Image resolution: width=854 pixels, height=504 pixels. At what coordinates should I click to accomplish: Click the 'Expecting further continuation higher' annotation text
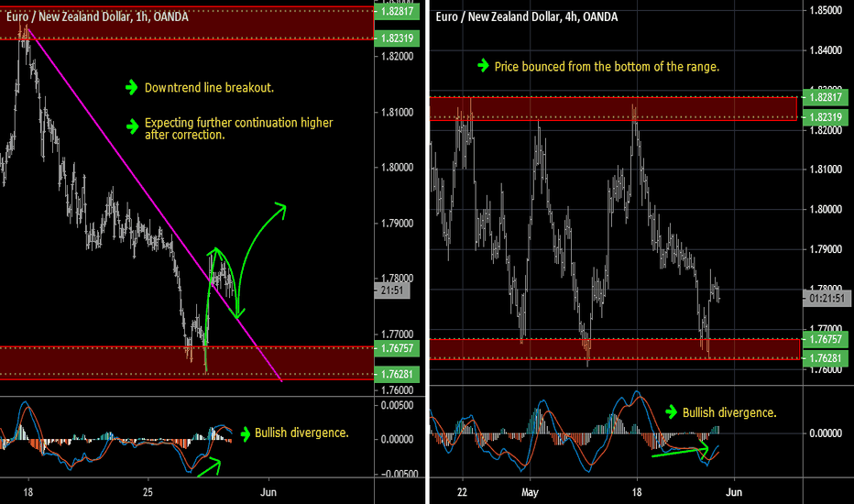[x=238, y=123]
